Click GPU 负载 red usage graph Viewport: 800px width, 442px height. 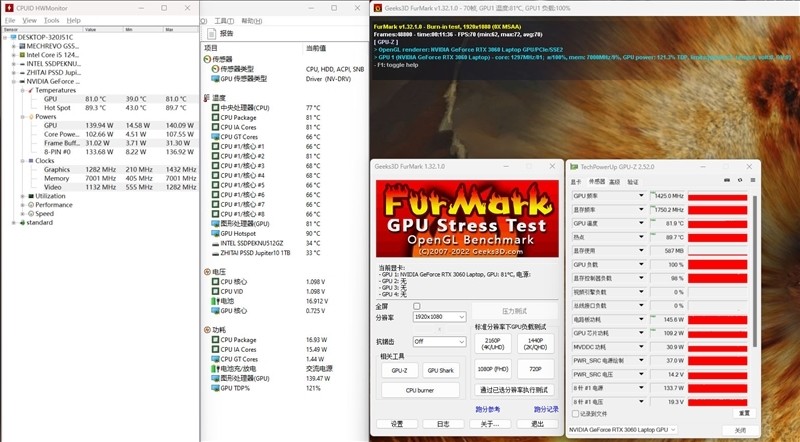[717, 265]
